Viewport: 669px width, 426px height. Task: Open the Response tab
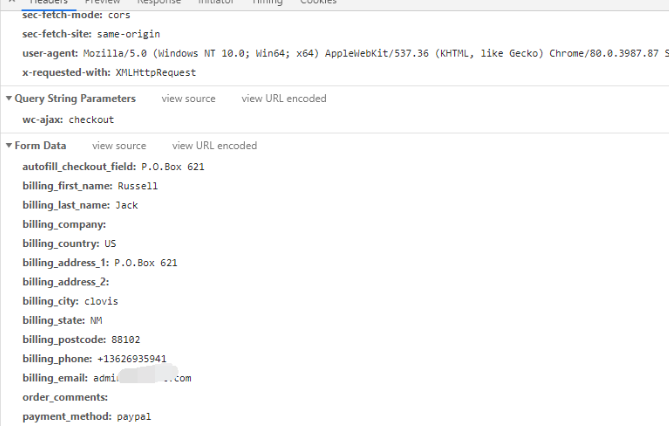click(x=159, y=3)
